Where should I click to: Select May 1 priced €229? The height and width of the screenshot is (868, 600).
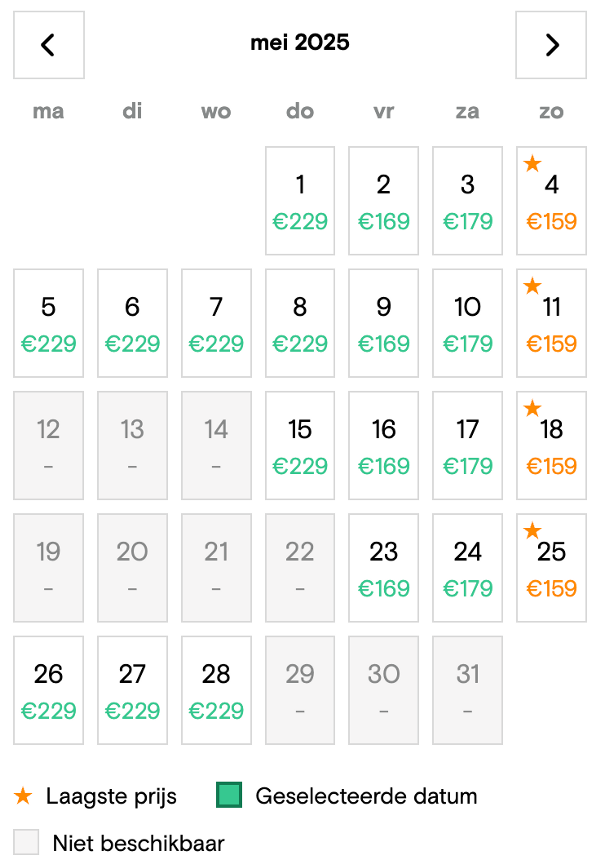pyautogui.click(x=300, y=200)
